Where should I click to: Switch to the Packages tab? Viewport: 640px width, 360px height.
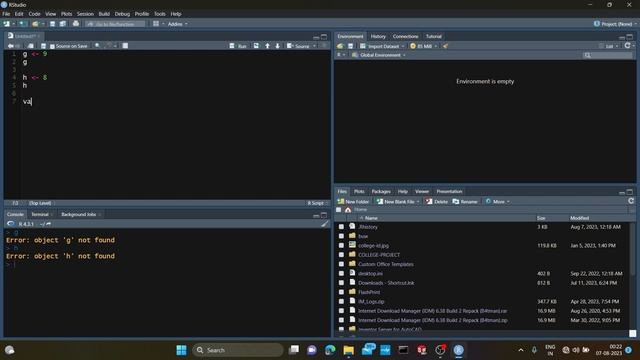point(381,191)
